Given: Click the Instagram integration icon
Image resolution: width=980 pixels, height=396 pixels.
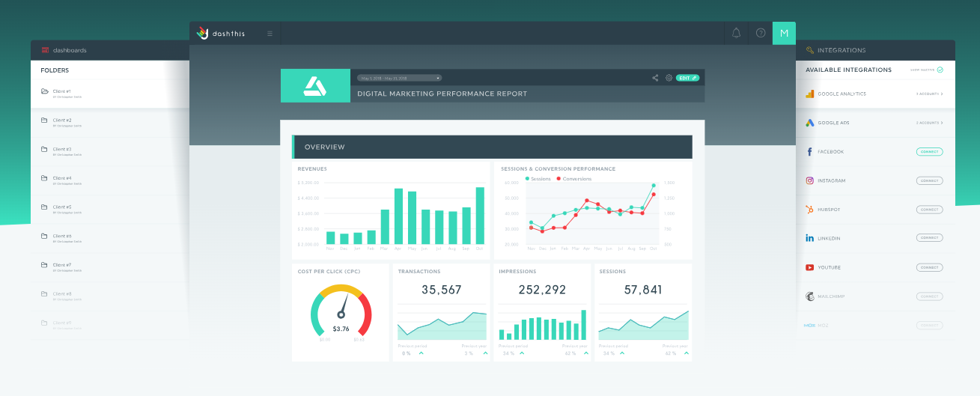Looking at the screenshot, I should point(809,180).
